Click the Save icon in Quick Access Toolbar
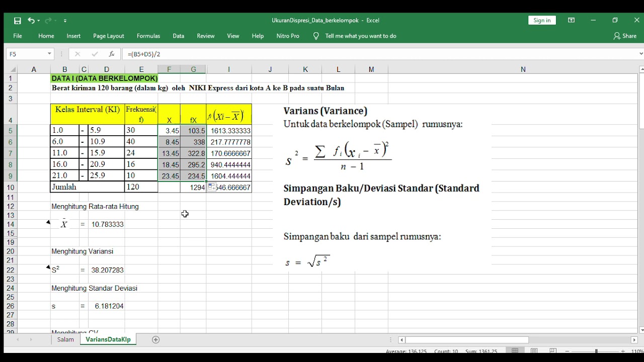The height and width of the screenshot is (362, 644). [x=18, y=21]
